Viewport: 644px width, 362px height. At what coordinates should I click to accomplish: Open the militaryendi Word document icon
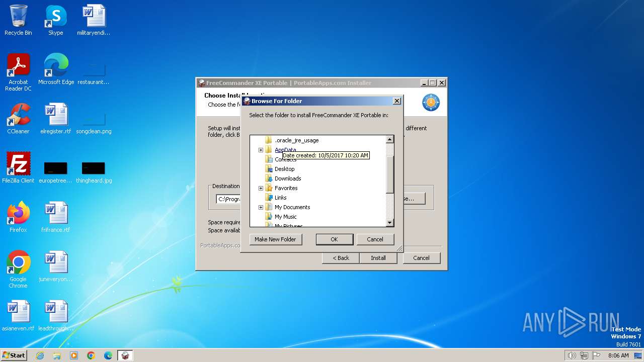coord(94,20)
